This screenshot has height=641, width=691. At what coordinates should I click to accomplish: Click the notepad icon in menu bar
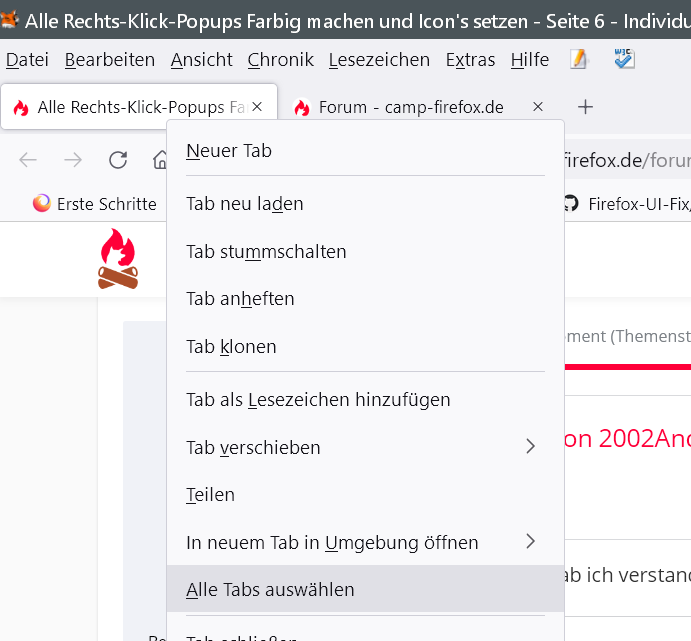coord(579,60)
